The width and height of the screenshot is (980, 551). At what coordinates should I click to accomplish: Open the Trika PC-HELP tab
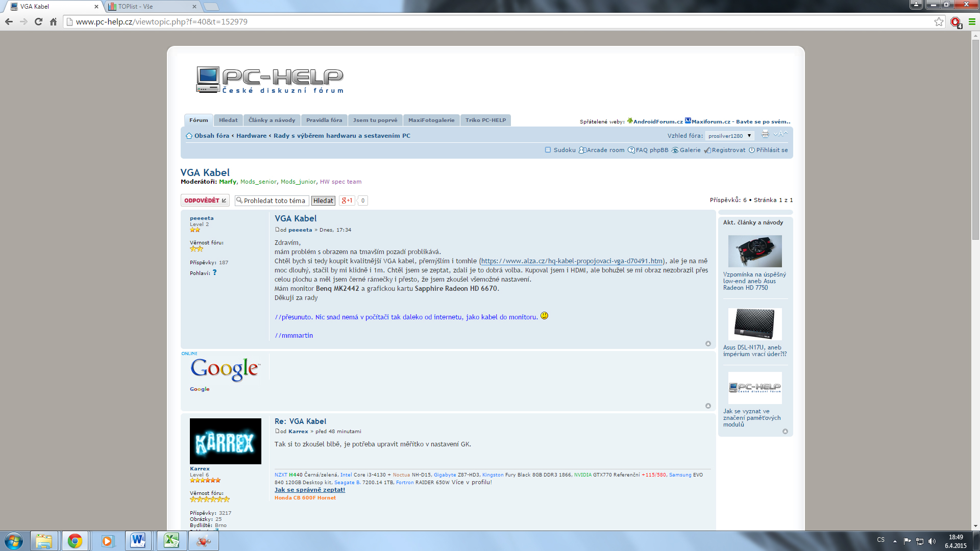485,120
